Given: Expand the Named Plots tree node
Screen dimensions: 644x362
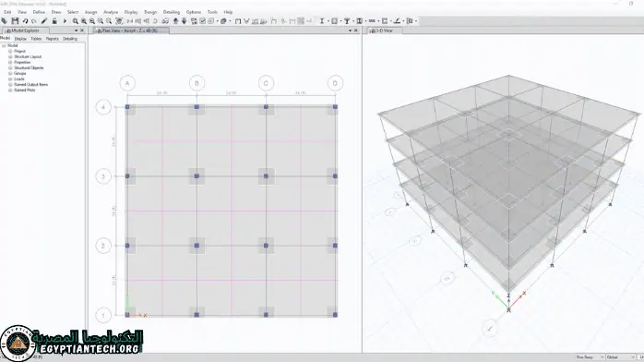Looking at the screenshot, I should click(10, 90).
